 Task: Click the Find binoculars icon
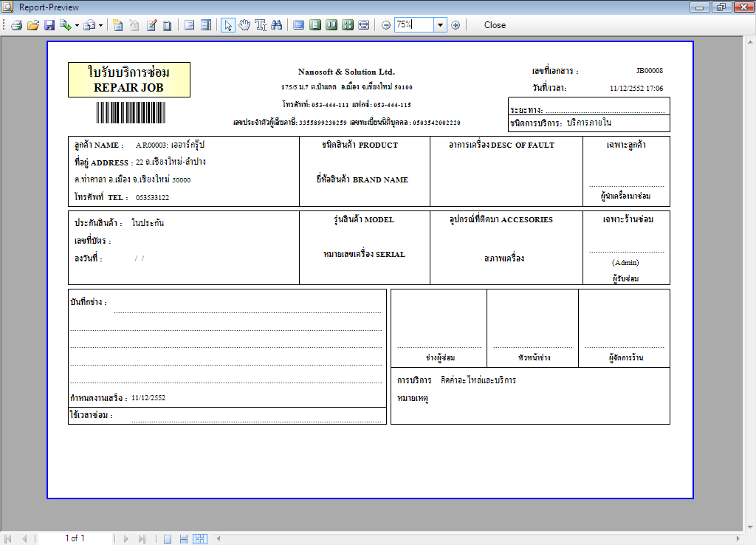277,25
